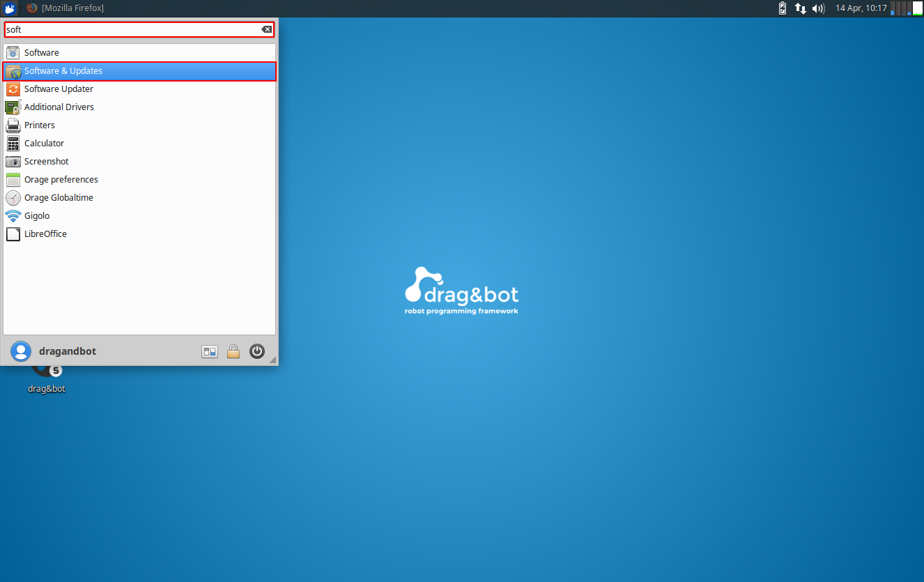924x582 pixels.
Task: Launch the LibreOffice entry
Action: 139,233
